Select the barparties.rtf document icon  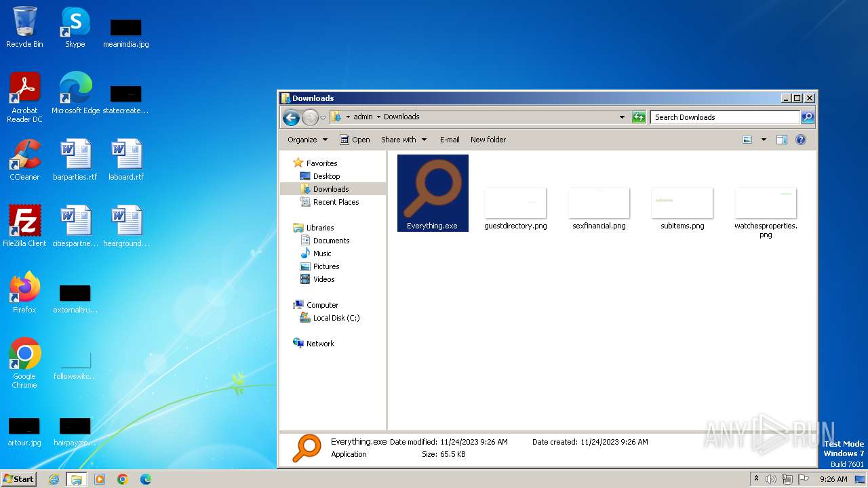click(75, 160)
